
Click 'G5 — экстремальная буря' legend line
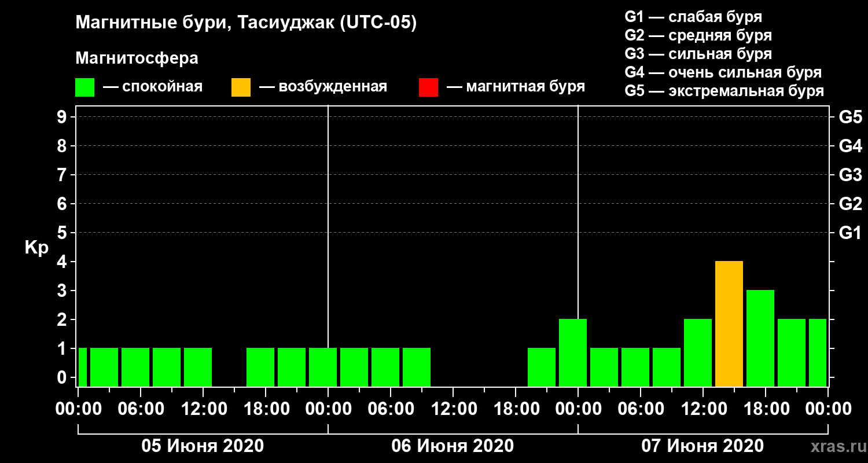pos(724,91)
